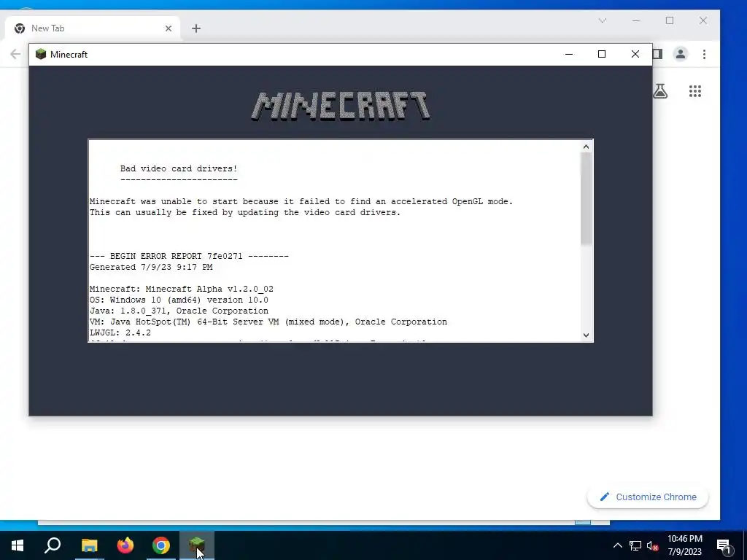The image size is (747, 560).
Task: Click 'BEGIN ERROR REPORT 7fe0271' line
Action: pos(189,256)
